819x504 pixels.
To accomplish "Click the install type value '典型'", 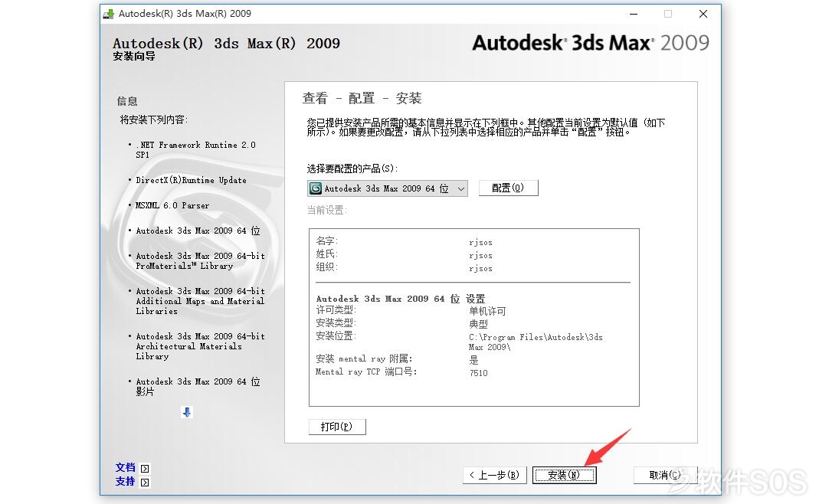I will (478, 324).
